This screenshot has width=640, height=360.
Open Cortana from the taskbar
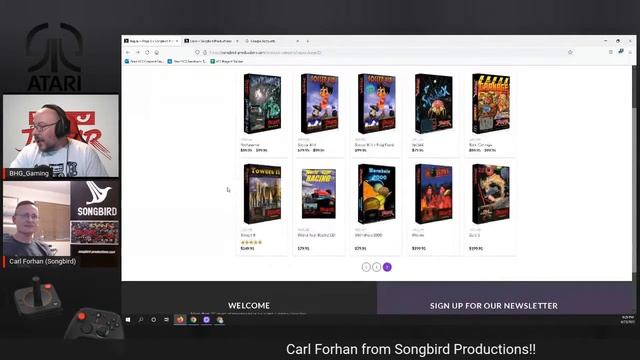[153, 320]
